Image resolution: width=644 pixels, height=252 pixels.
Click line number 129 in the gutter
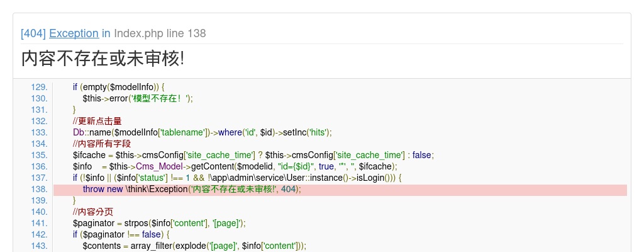coord(38,87)
